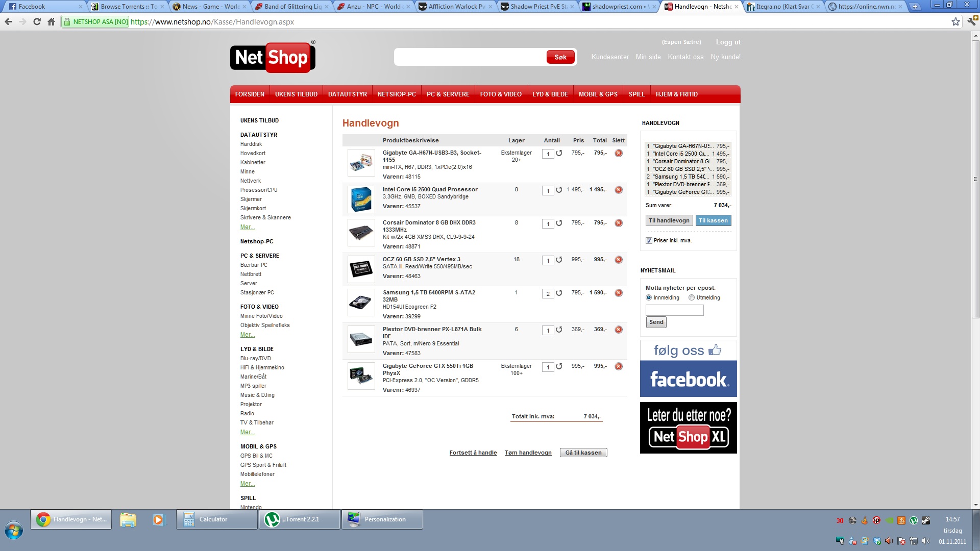Open the NetShop logo home page
The image size is (980, 551).
(273, 57)
